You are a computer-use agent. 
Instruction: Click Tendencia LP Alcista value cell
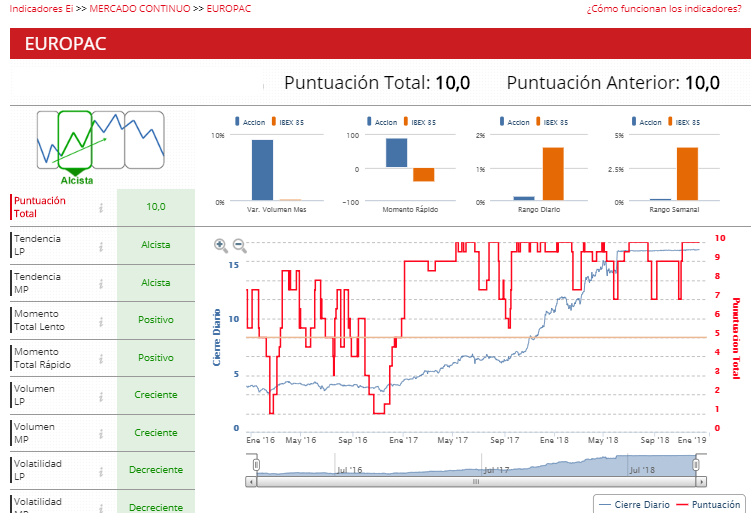[x=156, y=245]
